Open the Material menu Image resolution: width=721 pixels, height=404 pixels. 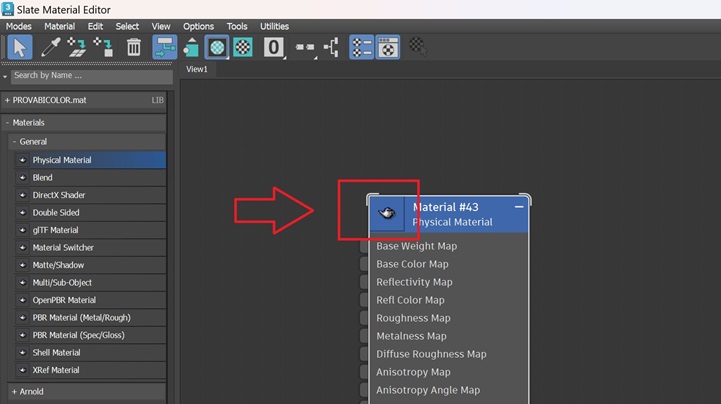point(59,26)
